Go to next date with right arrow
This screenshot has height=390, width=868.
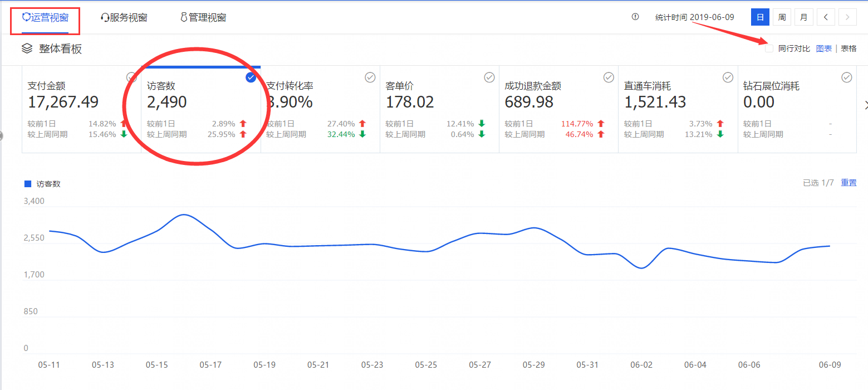pyautogui.click(x=847, y=17)
